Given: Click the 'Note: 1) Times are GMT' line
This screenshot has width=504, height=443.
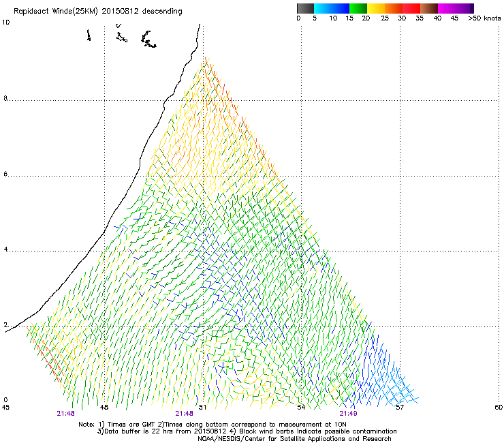Looking at the screenshot, I should pos(212,425).
